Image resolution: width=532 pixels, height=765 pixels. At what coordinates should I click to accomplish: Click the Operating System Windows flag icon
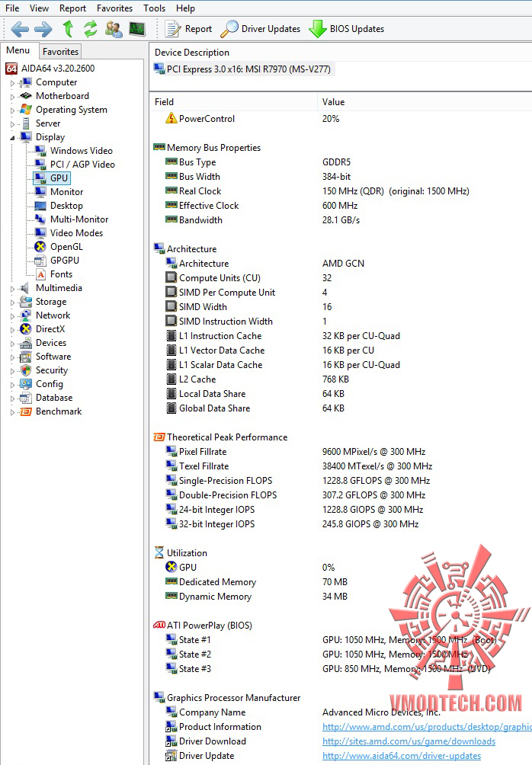point(26,109)
